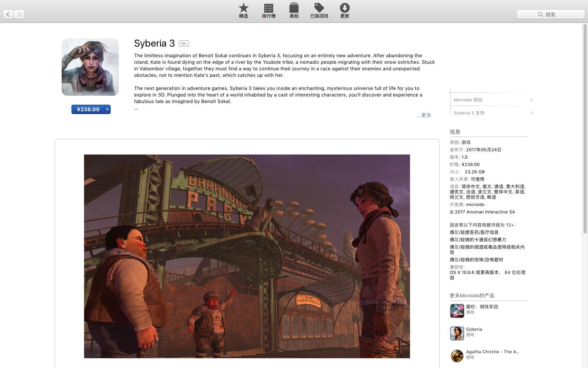Go back using the left arrow button

[x=8, y=14]
